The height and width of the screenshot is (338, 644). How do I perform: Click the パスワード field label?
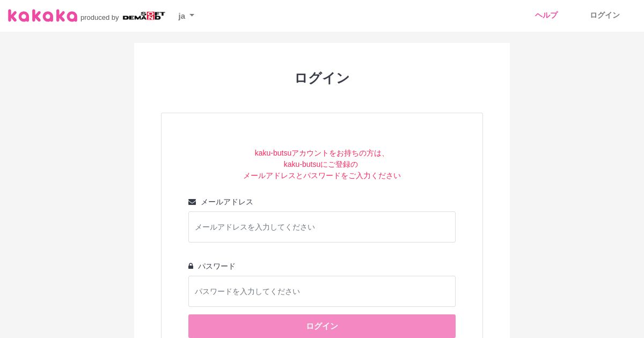(x=217, y=266)
